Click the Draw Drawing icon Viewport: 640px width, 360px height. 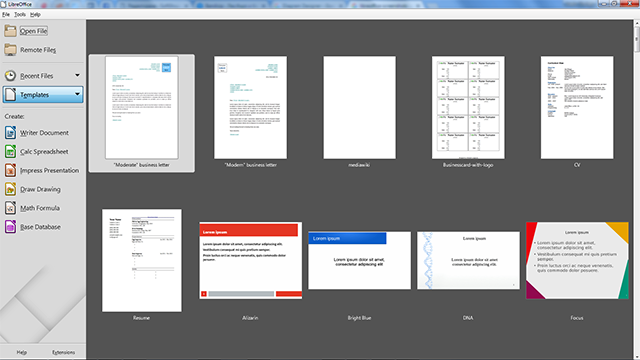pos(10,189)
